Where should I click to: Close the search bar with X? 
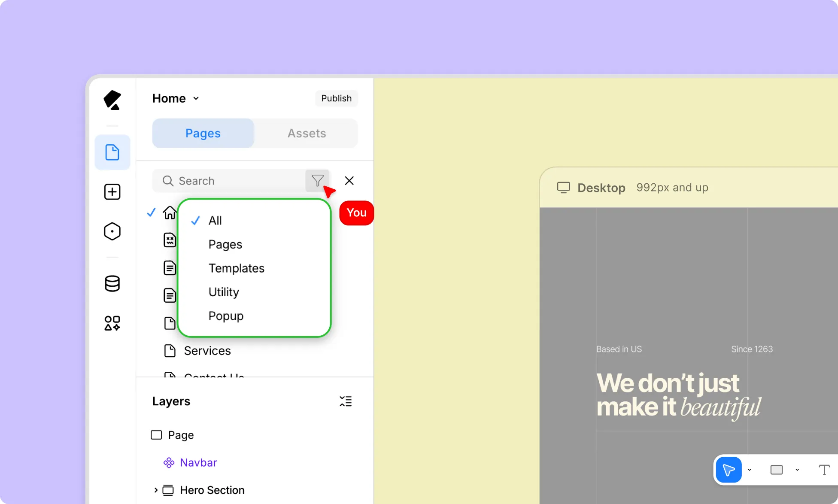coord(349,181)
